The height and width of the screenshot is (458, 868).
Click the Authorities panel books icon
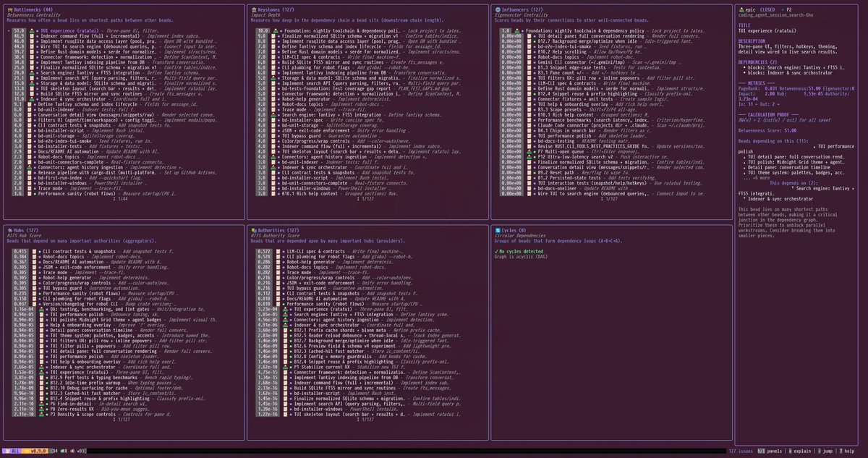(x=254, y=230)
